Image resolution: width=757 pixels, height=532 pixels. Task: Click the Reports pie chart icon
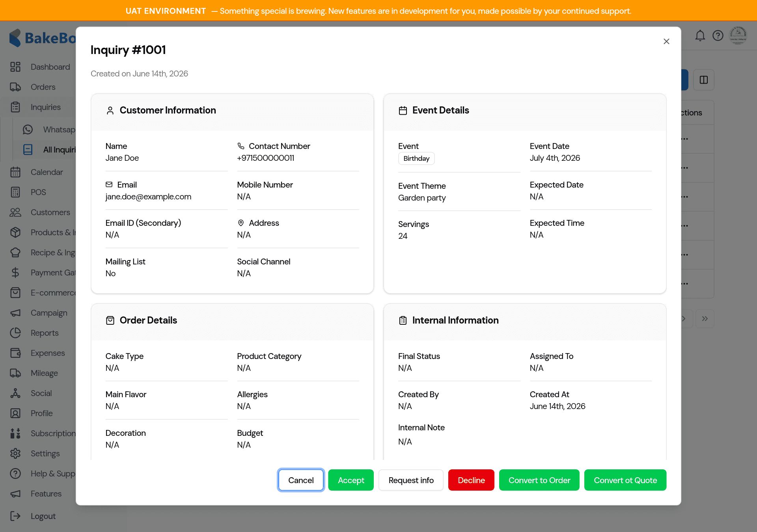[x=15, y=333]
